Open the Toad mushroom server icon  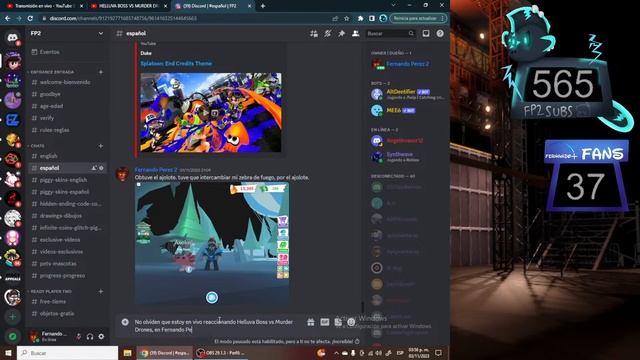pos(13,238)
